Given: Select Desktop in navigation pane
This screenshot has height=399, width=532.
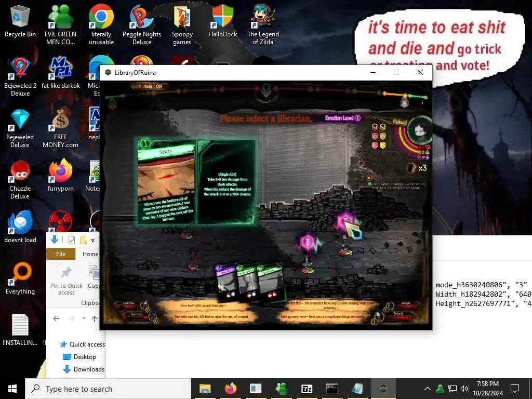Looking at the screenshot, I should (80, 357).
